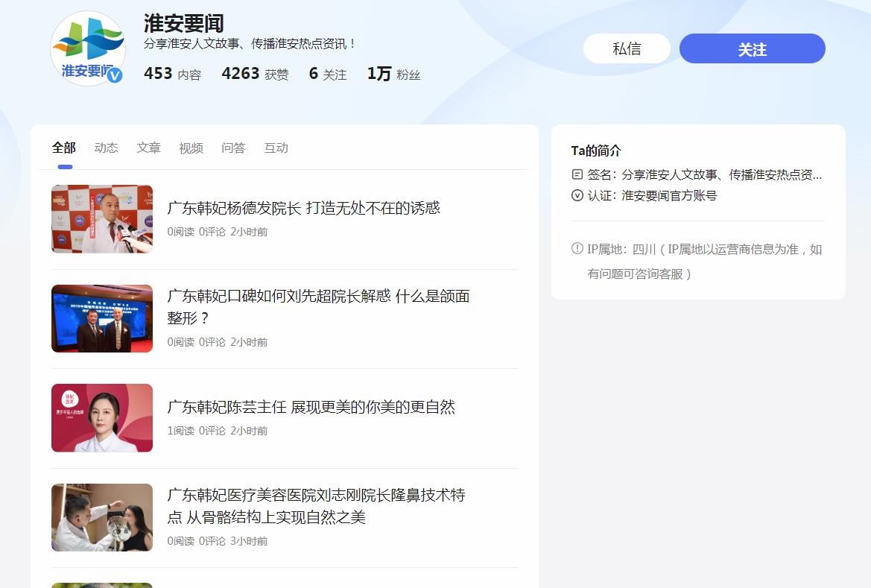Open article 广东韩妃陈芸主任 展现更美的你
Viewport: 871px width, 588px height.
click(x=311, y=408)
